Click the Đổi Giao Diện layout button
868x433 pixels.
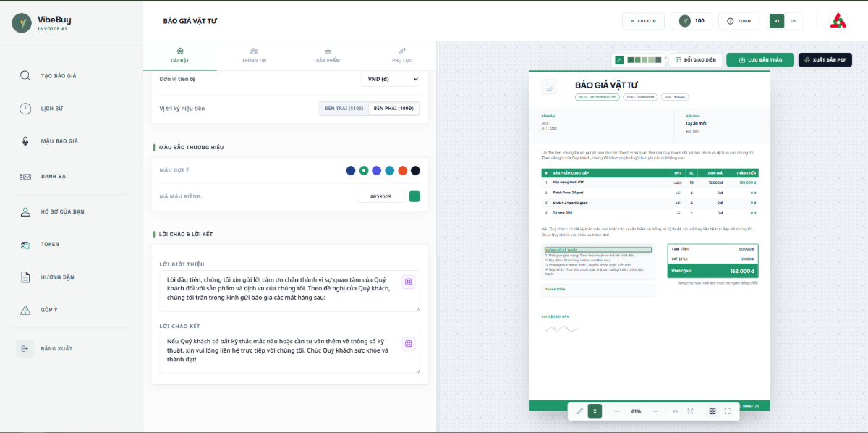[695, 59]
